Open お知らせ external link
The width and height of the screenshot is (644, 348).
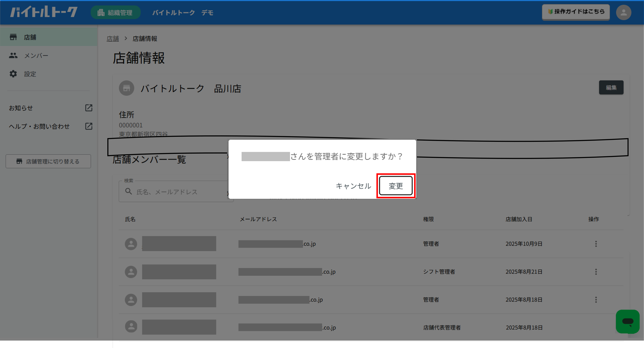click(21, 108)
